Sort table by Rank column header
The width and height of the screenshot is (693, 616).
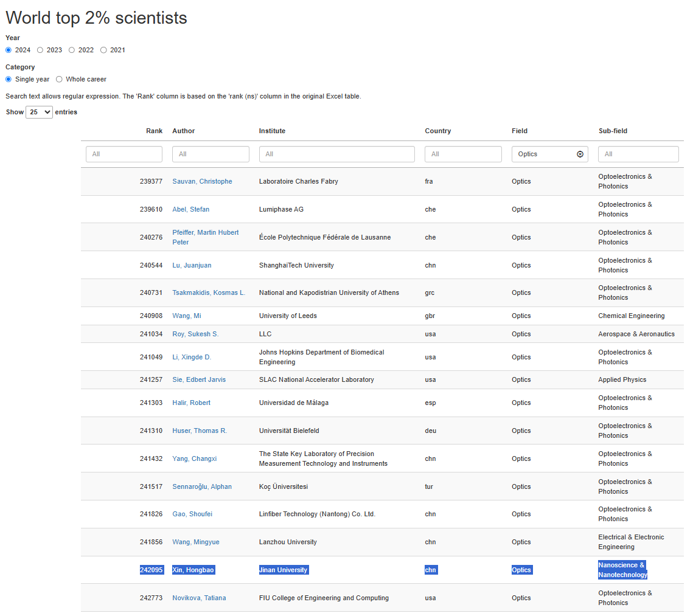click(154, 131)
